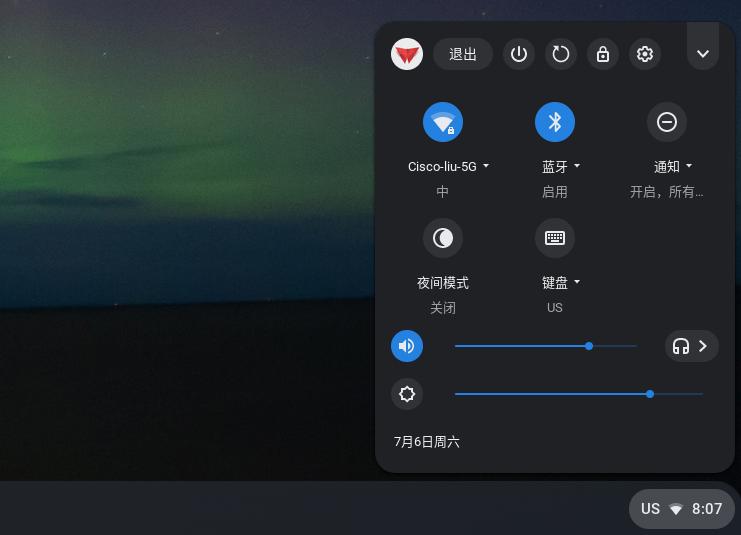The width and height of the screenshot is (741, 535).
Task: Click the US keyboard layout text in panel
Action: [x=555, y=308]
